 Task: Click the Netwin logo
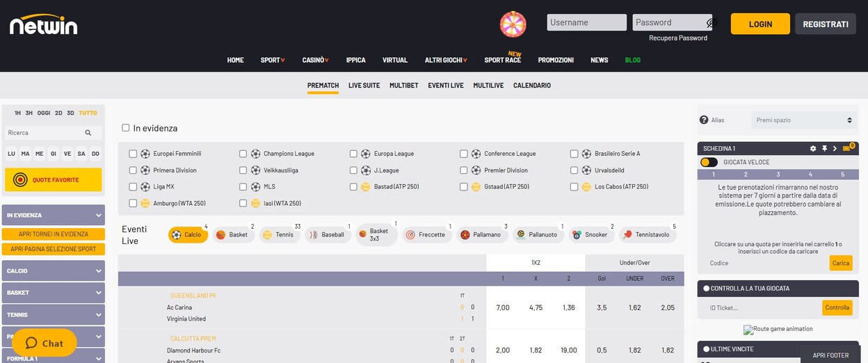pos(43,24)
